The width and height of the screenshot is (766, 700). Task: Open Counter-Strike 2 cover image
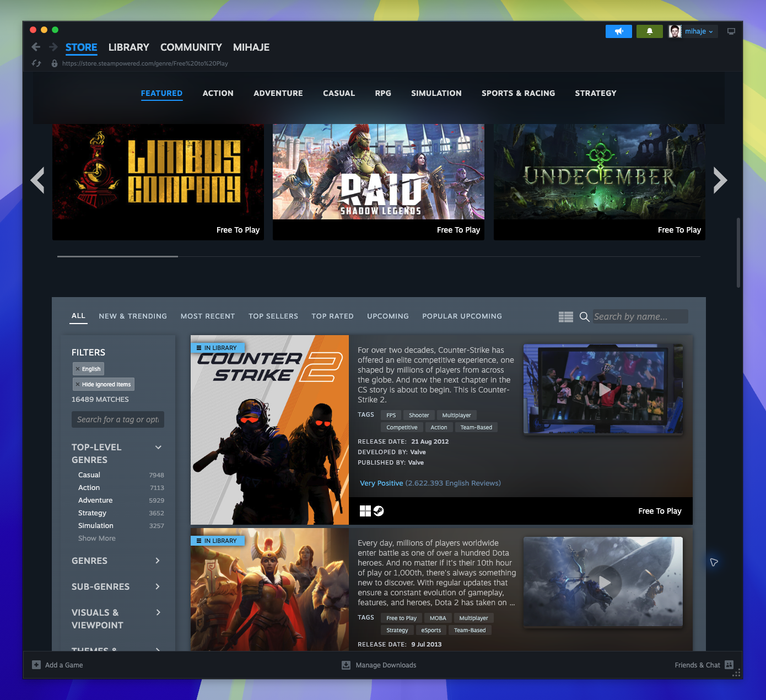pos(269,430)
